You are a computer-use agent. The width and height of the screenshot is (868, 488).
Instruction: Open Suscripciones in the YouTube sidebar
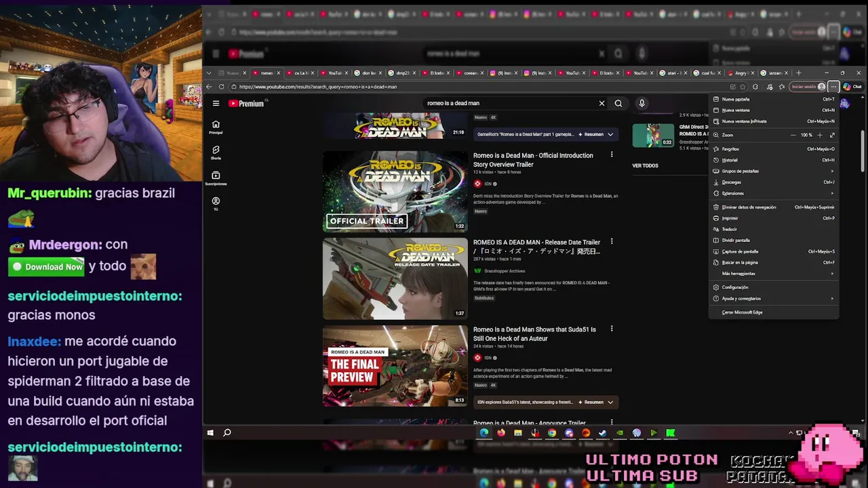coord(216,178)
